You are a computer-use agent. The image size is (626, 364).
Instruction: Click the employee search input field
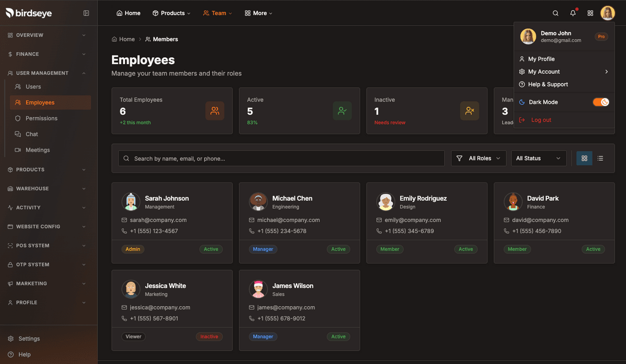point(282,159)
